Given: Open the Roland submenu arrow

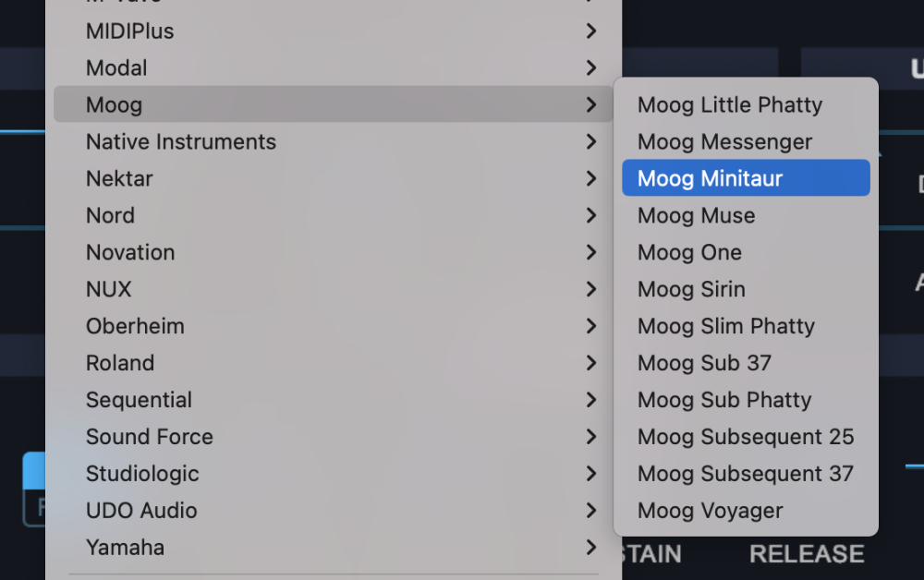Looking at the screenshot, I should (x=590, y=363).
